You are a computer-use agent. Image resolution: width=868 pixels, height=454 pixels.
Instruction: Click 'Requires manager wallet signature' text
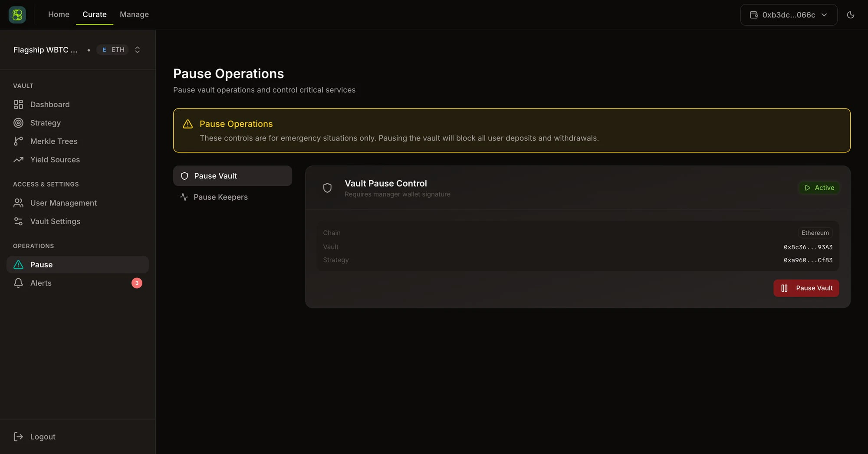[x=398, y=194]
